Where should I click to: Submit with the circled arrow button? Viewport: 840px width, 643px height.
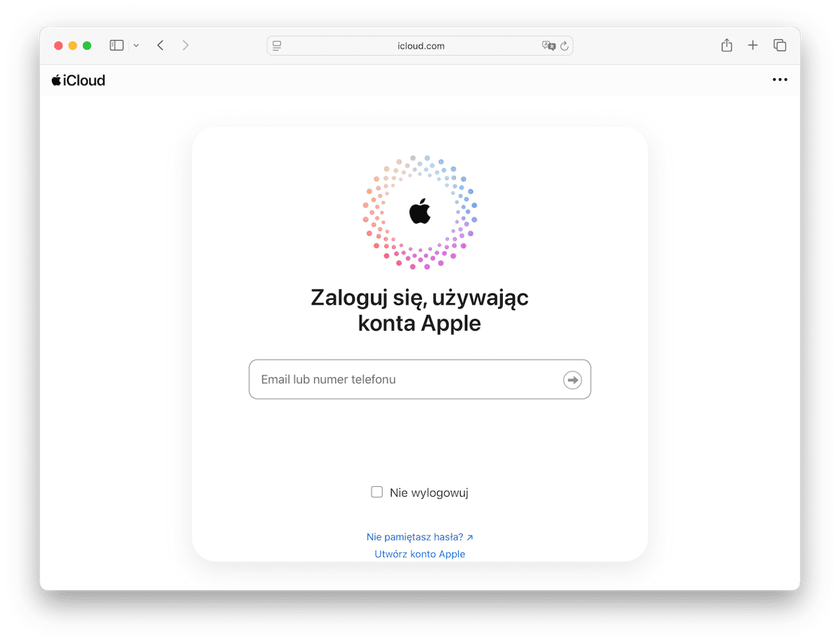(x=573, y=380)
